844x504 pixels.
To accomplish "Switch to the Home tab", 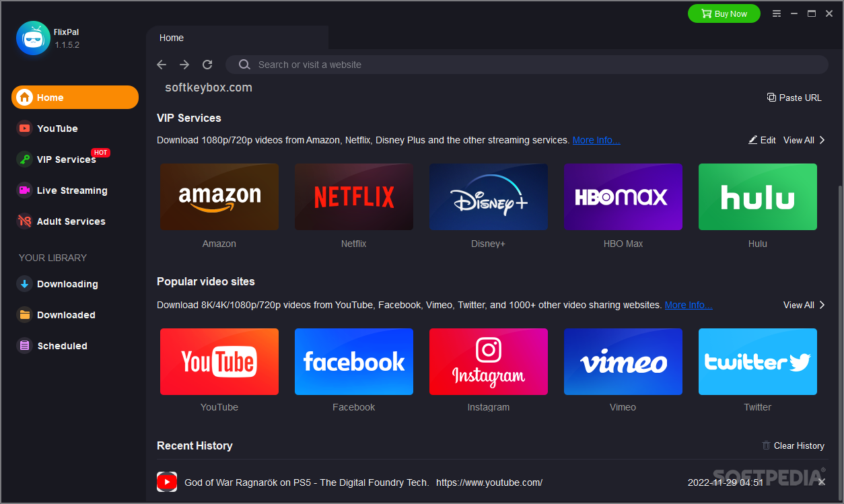I will (x=172, y=38).
